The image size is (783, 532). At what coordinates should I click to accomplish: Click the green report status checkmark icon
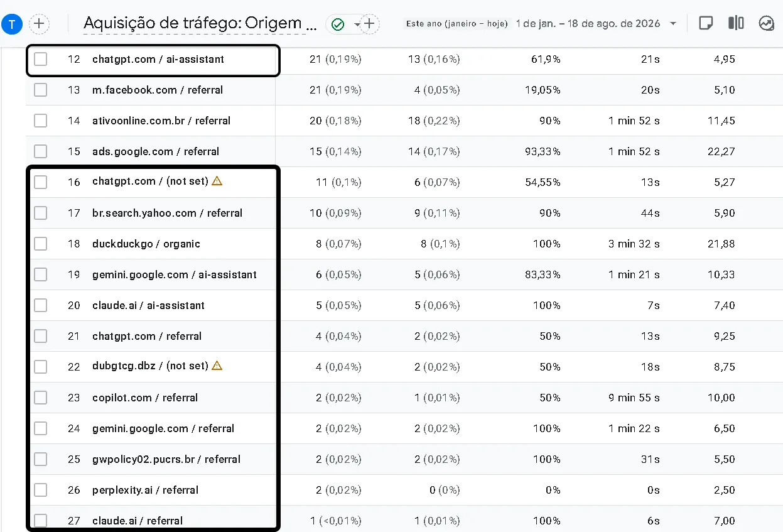point(338,24)
